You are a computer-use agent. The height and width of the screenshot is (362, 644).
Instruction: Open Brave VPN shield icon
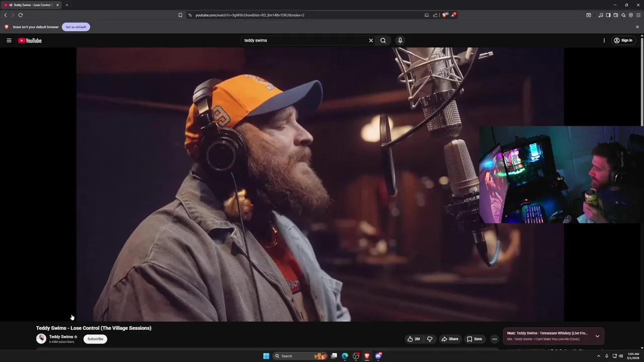(631, 15)
